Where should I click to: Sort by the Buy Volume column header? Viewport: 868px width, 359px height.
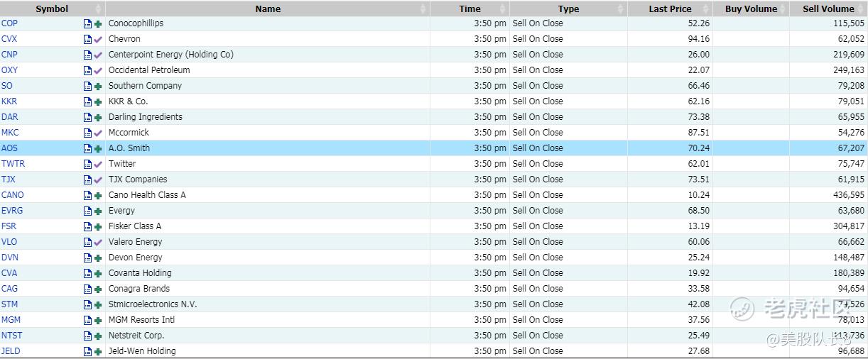tap(751, 9)
